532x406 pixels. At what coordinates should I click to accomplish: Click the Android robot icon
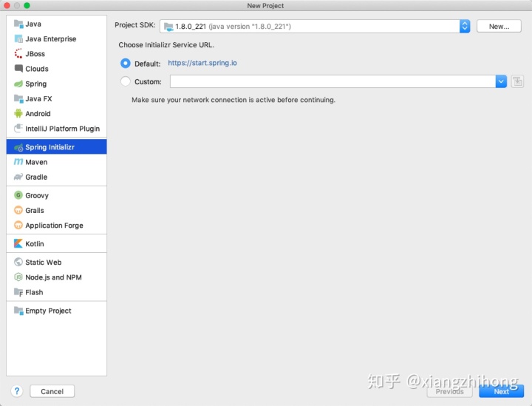click(18, 113)
